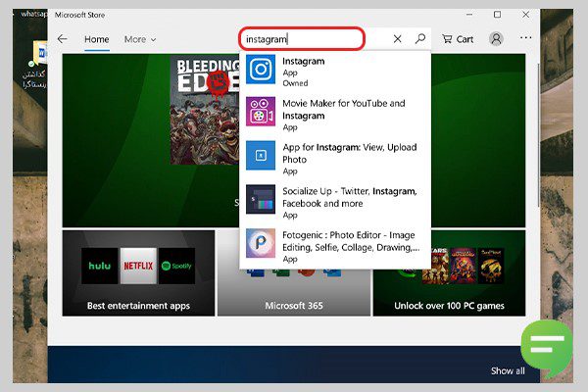Minimize the Microsoft Store window

(x=469, y=15)
